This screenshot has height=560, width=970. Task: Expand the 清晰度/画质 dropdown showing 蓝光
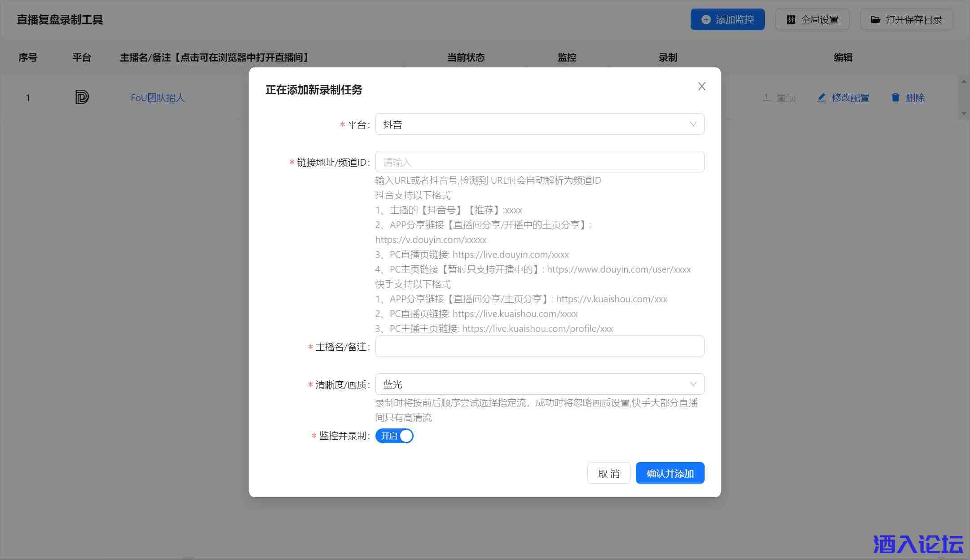point(539,384)
